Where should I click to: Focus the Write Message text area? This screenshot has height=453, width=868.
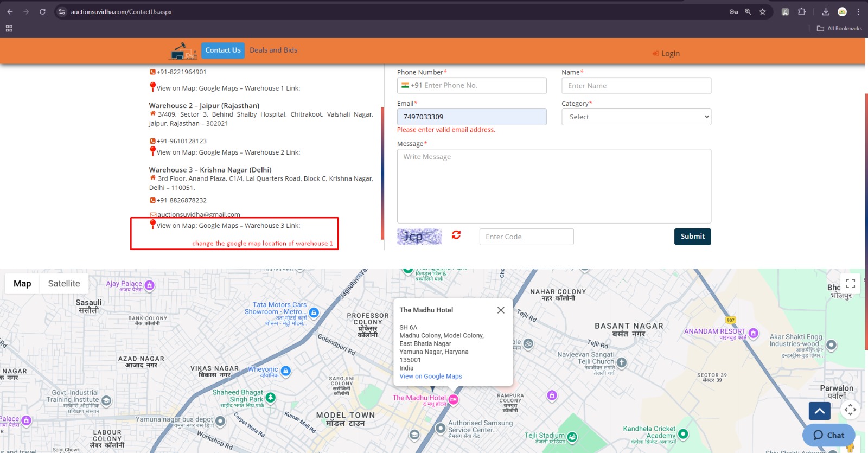tap(553, 186)
